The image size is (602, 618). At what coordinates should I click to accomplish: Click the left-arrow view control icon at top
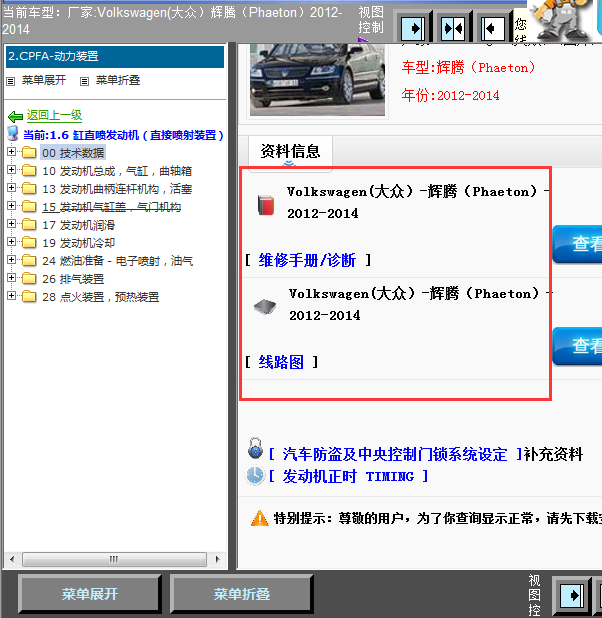click(493, 28)
